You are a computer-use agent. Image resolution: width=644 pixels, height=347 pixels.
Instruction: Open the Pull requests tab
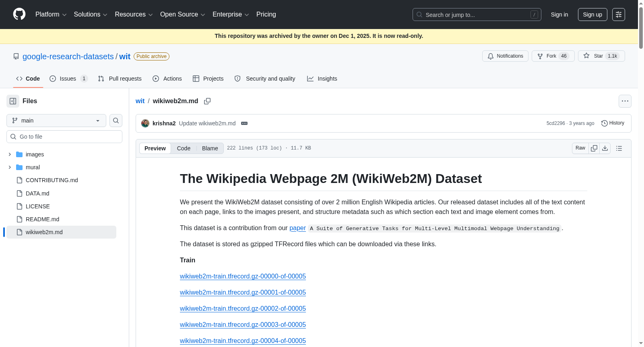[x=120, y=79]
